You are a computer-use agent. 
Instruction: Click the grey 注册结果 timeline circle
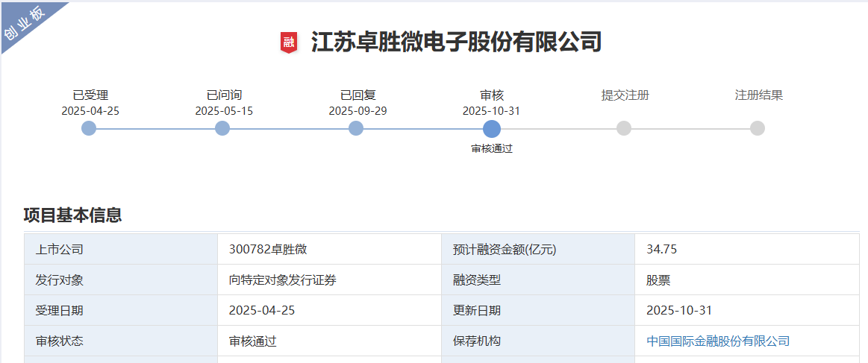coord(758,128)
